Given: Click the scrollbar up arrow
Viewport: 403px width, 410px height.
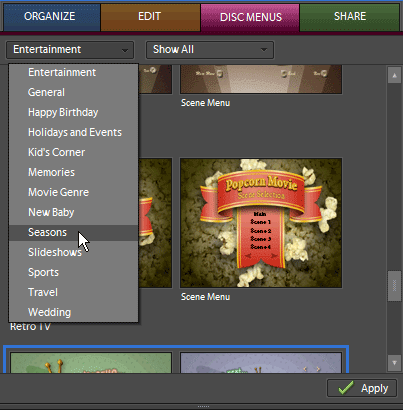Looking at the screenshot, I should click(x=394, y=75).
